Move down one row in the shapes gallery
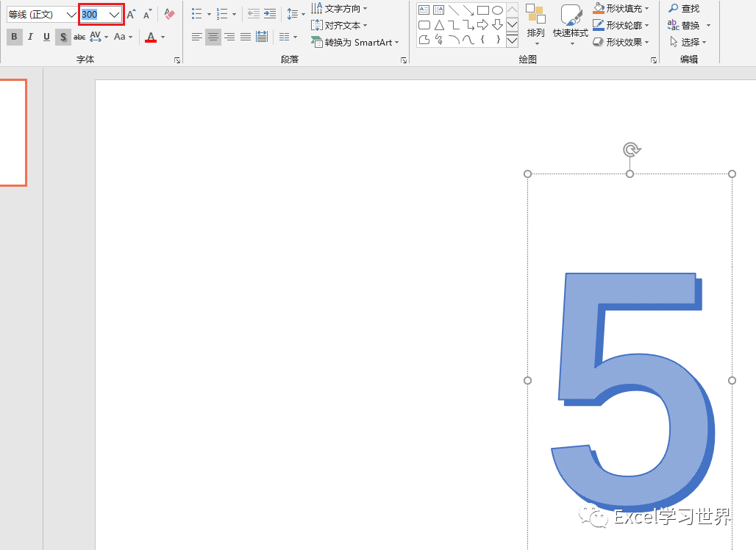The image size is (756, 550). pos(512,24)
